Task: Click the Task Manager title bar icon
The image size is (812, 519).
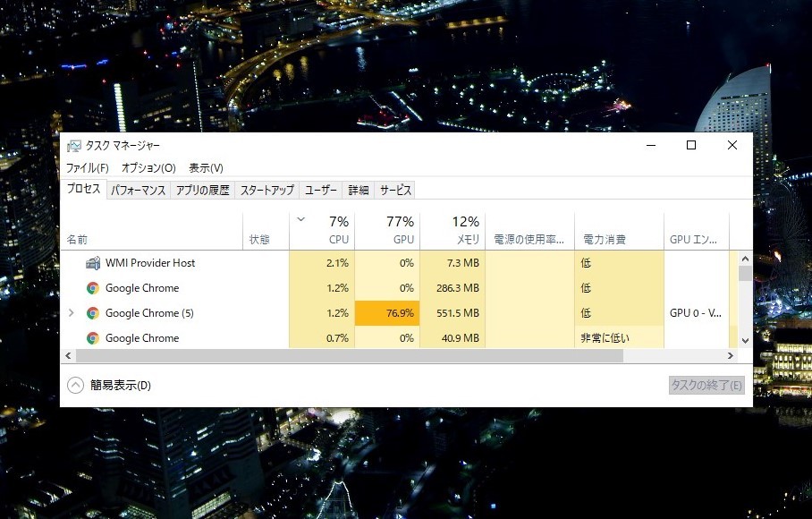Action: 74,146
